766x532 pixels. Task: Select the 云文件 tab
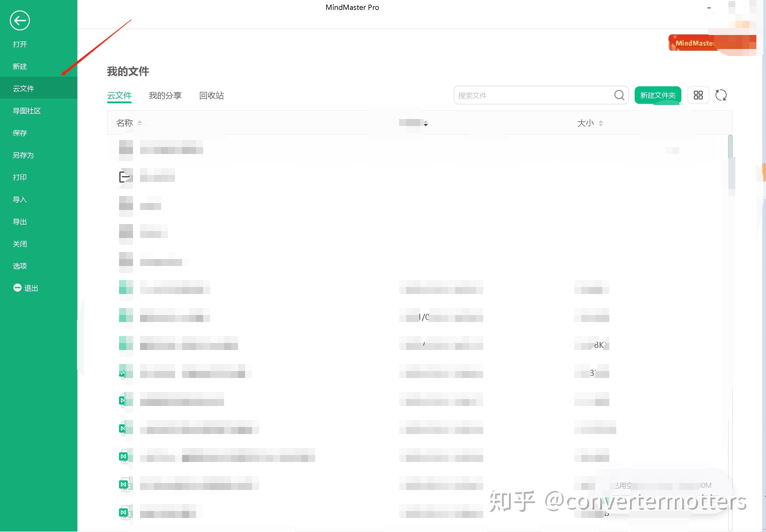click(x=119, y=96)
